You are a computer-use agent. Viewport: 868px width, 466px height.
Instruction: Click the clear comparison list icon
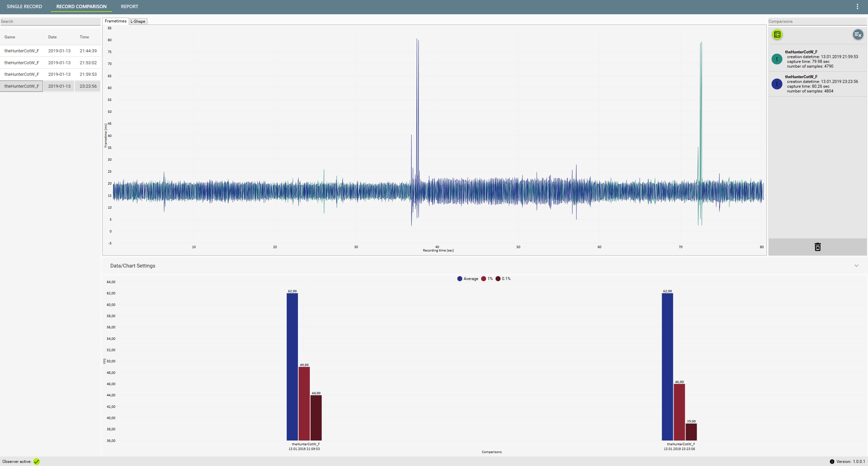[x=858, y=34]
